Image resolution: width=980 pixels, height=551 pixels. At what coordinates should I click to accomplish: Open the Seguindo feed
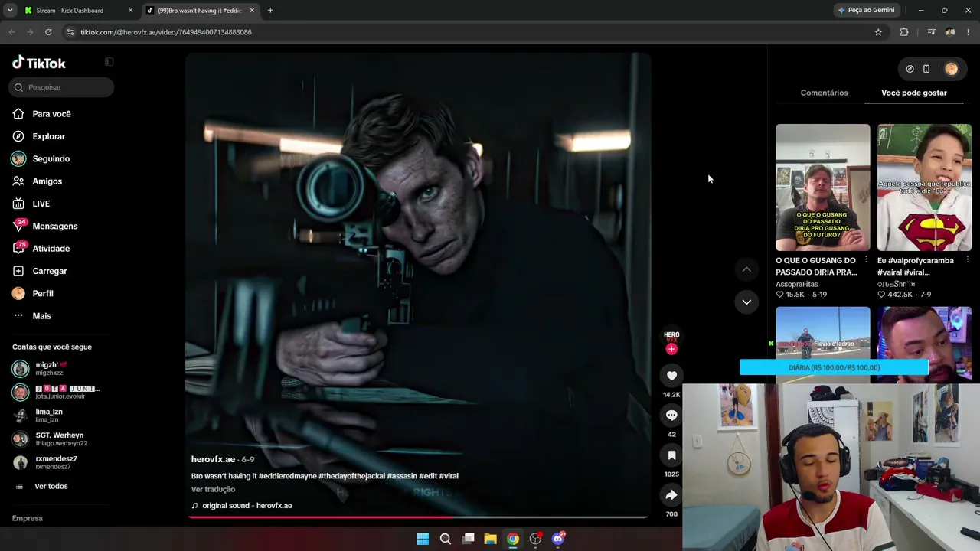pos(51,158)
